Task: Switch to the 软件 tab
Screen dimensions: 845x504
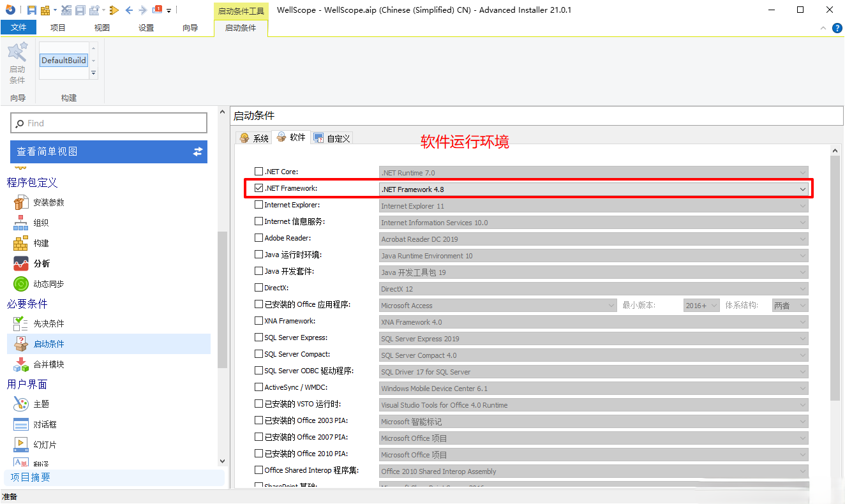Action: pyautogui.click(x=291, y=137)
